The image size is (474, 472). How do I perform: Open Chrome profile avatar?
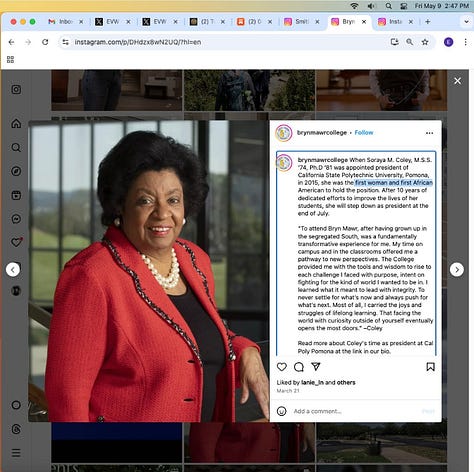pyautogui.click(x=449, y=42)
